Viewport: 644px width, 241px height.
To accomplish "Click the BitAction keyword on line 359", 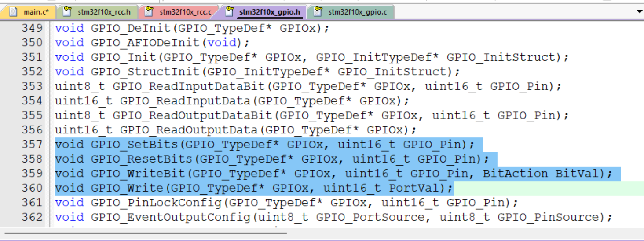I will [515, 174].
